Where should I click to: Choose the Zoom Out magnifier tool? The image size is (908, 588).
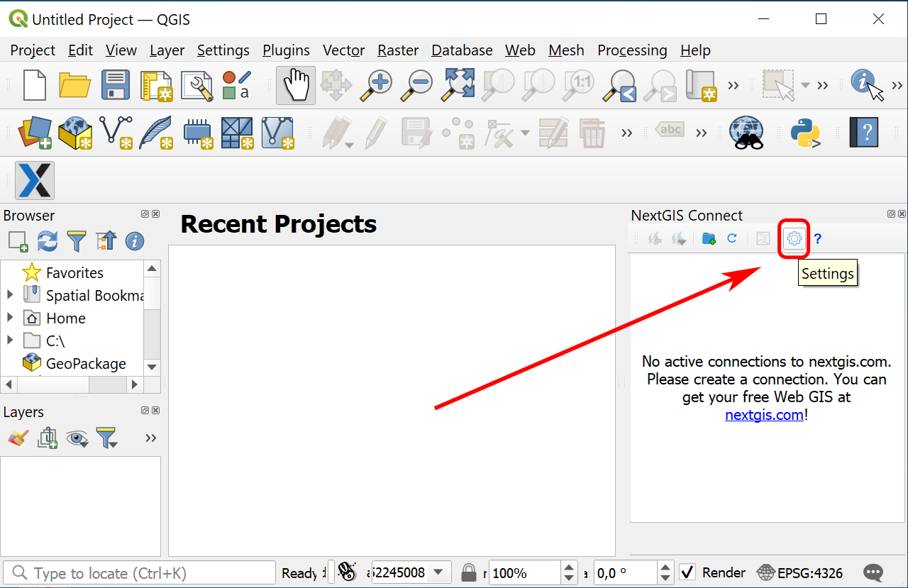tap(416, 85)
